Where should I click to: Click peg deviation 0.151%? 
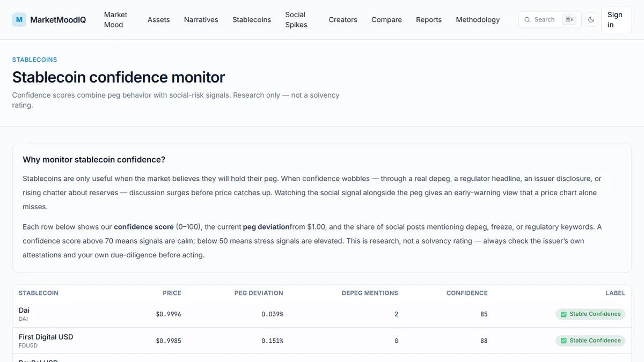(272, 341)
